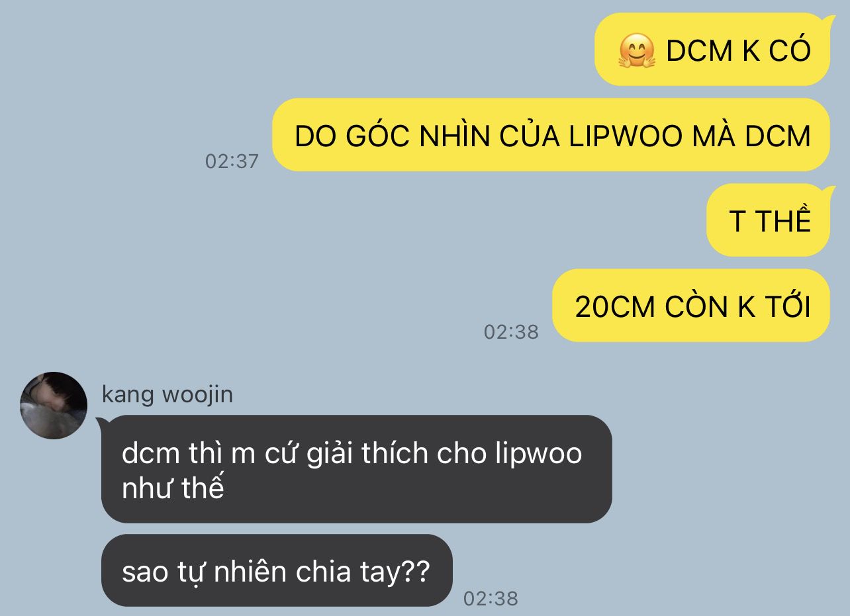This screenshot has width=850, height=616.
Task: Click the words như thế in dark bubble
Action: 173,488
